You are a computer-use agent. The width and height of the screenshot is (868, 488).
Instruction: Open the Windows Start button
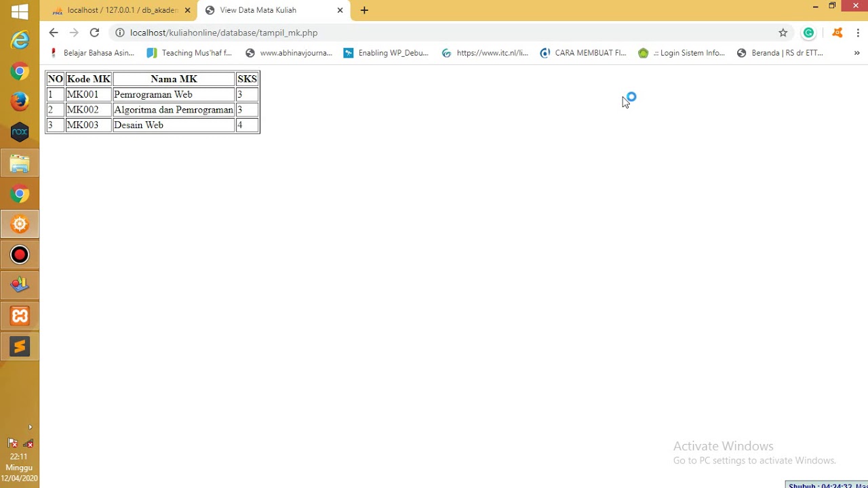click(x=20, y=12)
